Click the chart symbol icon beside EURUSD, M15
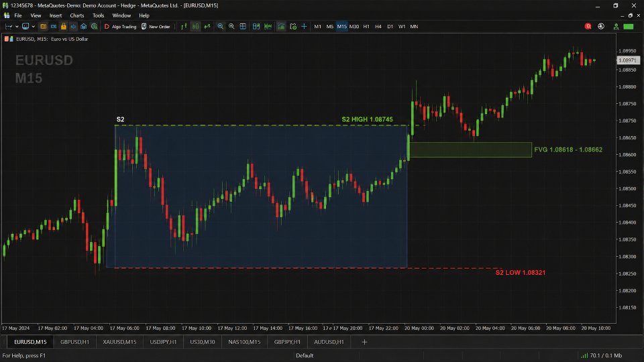The height and width of the screenshot is (362, 644). [9, 39]
